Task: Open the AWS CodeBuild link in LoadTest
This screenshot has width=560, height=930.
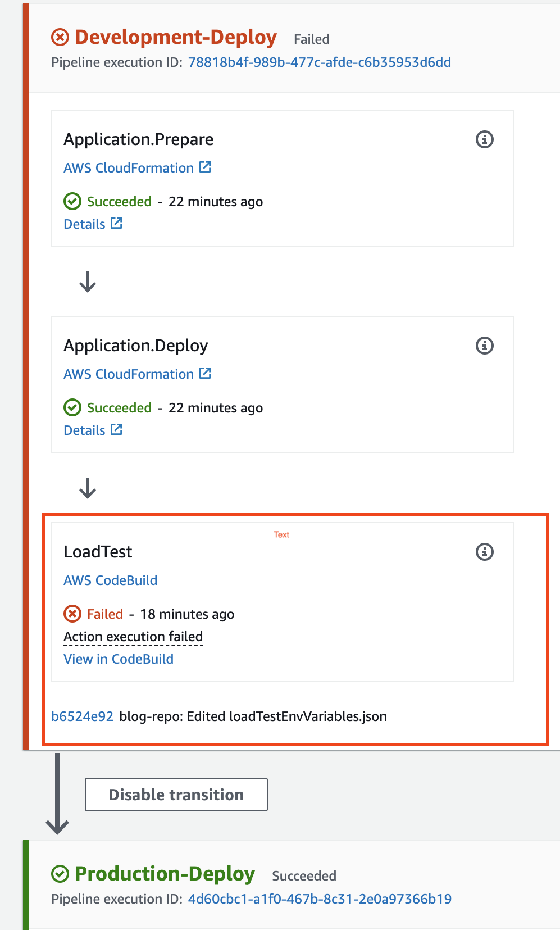Action: pyautogui.click(x=110, y=580)
